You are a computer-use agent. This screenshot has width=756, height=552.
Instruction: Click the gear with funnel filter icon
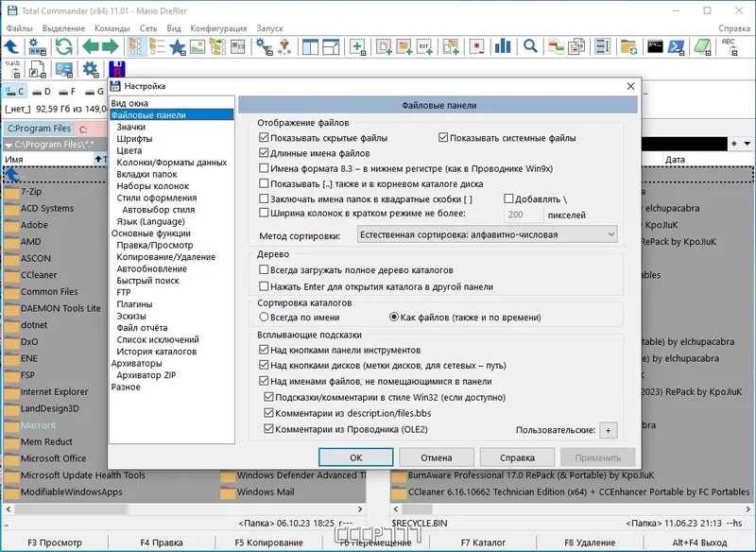265,46
